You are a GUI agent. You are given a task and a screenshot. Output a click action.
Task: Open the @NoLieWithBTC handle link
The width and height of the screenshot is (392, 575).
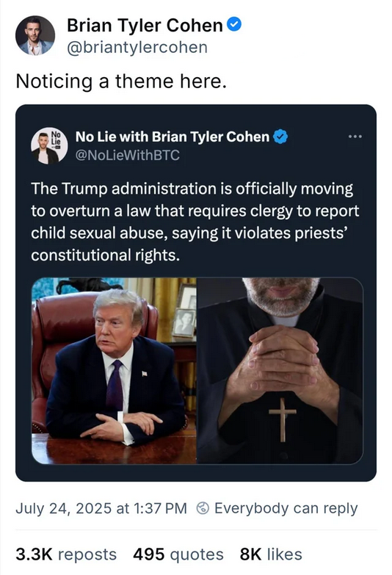coord(127,155)
